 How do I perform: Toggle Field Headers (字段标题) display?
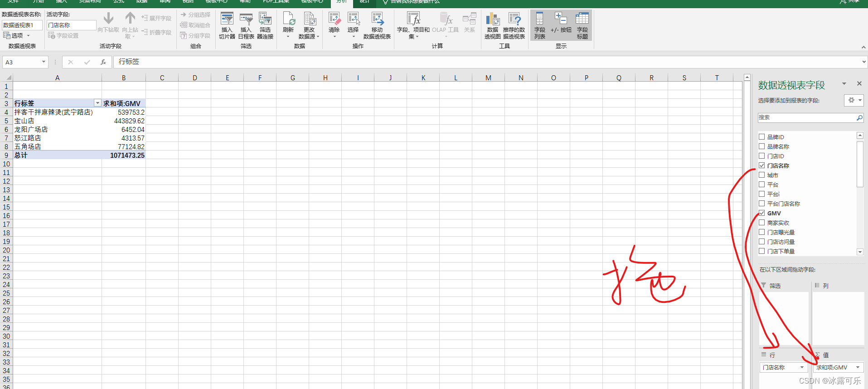tap(582, 25)
